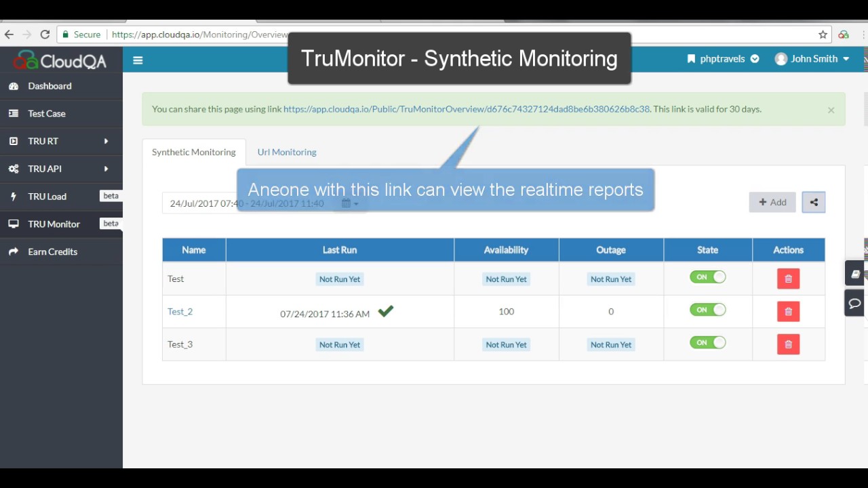This screenshot has height=488, width=868.
Task: Toggle the ON switch for Test_2
Action: coord(708,310)
